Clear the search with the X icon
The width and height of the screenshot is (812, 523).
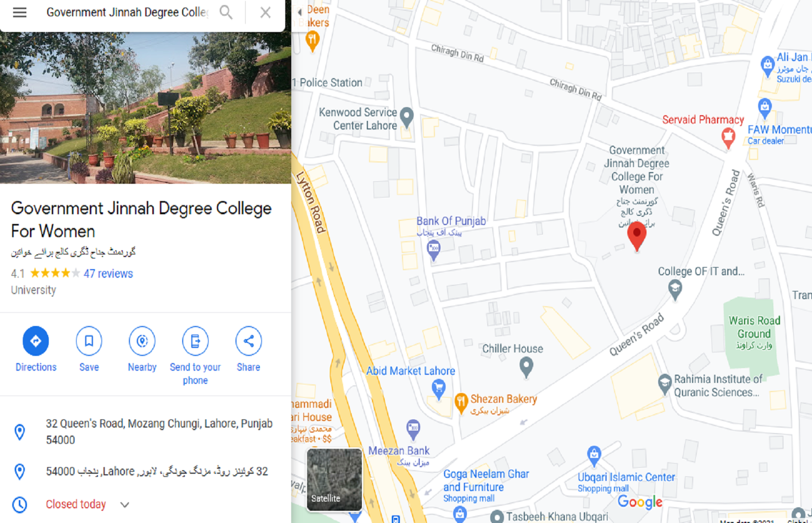[265, 12]
